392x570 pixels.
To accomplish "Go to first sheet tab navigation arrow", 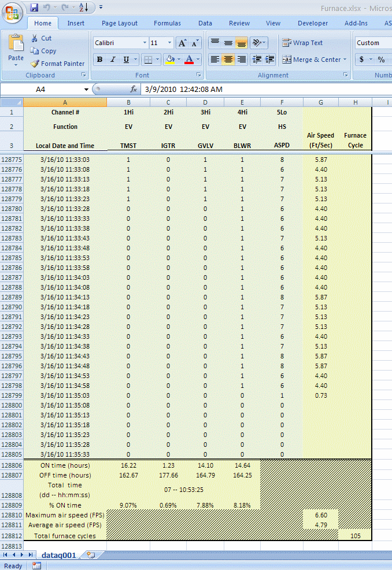I will (x=5, y=555).
